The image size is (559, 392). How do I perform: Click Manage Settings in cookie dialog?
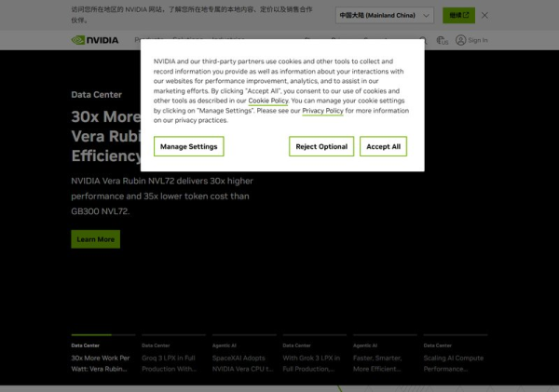click(188, 146)
